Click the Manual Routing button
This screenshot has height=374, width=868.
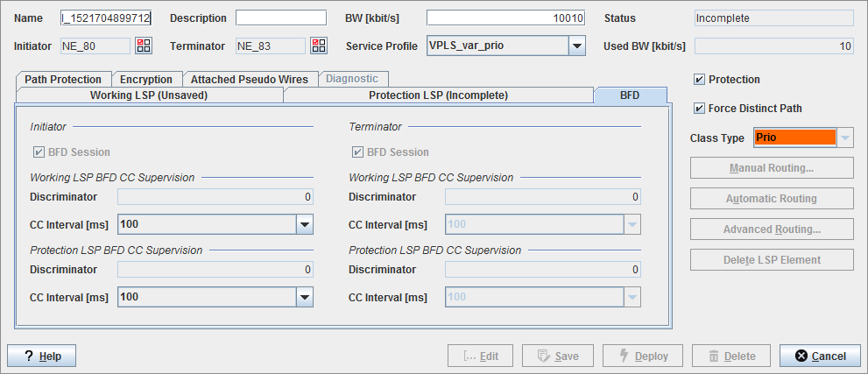click(x=772, y=168)
